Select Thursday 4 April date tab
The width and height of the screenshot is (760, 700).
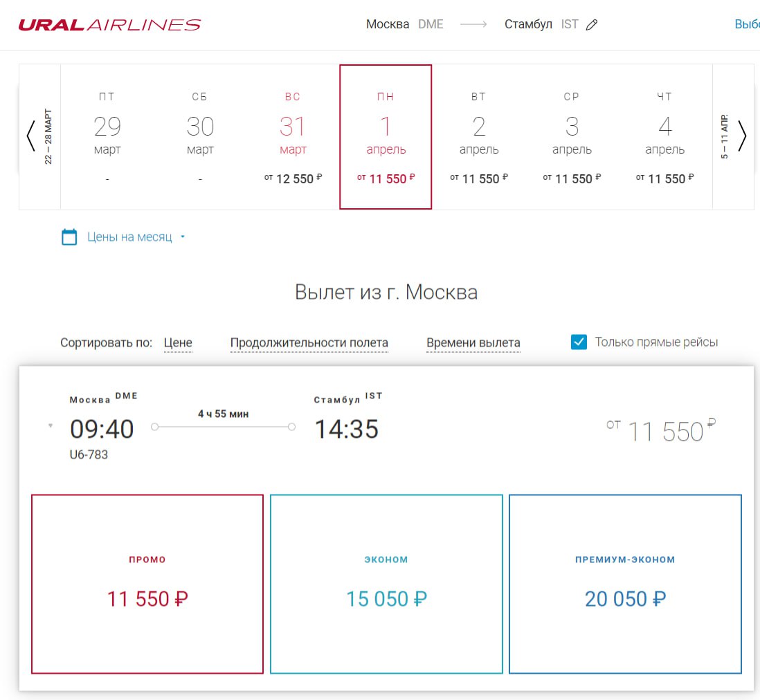pyautogui.click(x=664, y=137)
